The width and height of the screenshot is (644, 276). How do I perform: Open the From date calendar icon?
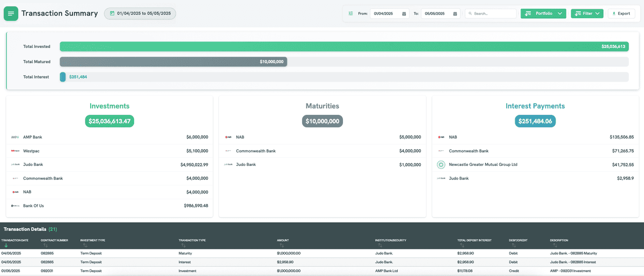point(404,13)
